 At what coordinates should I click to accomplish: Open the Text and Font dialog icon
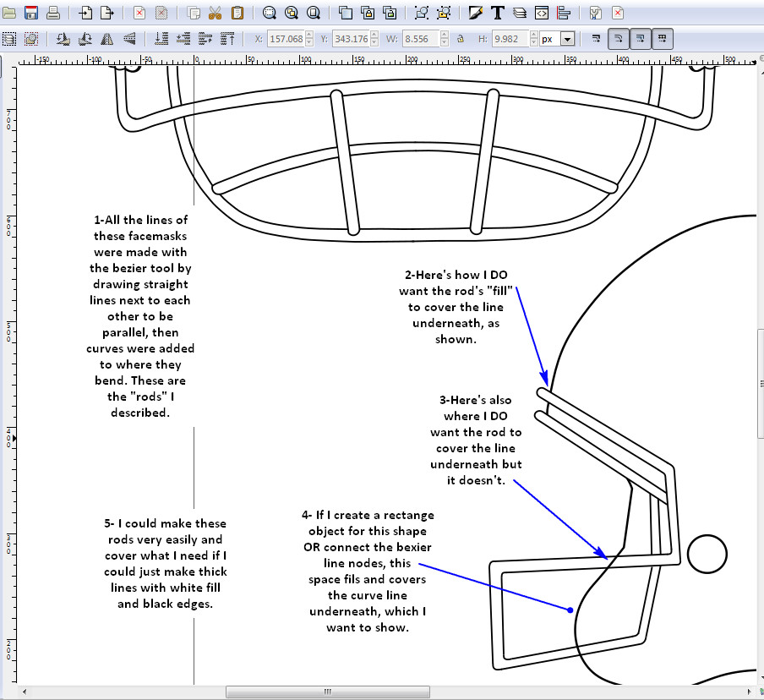[x=498, y=13]
